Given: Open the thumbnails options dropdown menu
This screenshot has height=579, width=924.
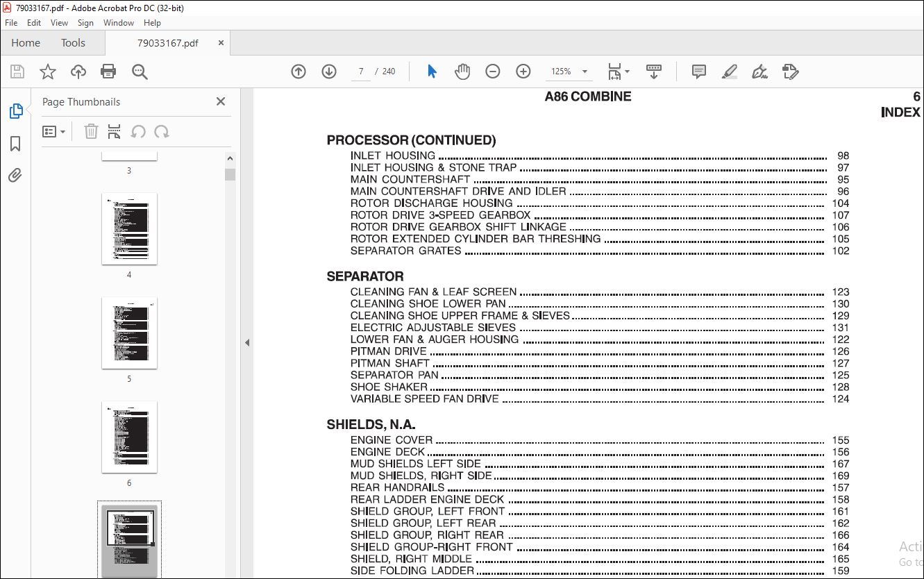Looking at the screenshot, I should [x=53, y=131].
